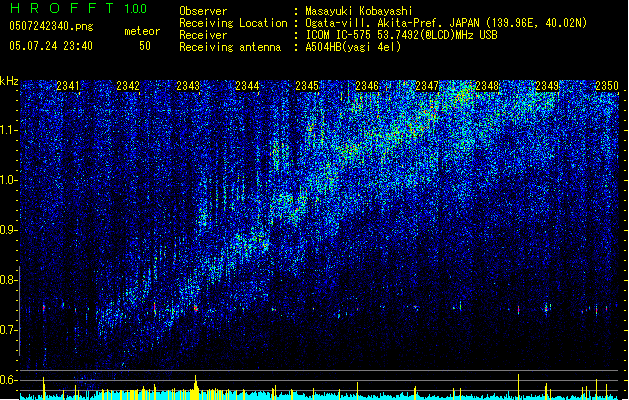The width and height of the screenshot is (629, 400).
Task: Click the date stamp 05.07.24 23:40
Action: point(51,46)
